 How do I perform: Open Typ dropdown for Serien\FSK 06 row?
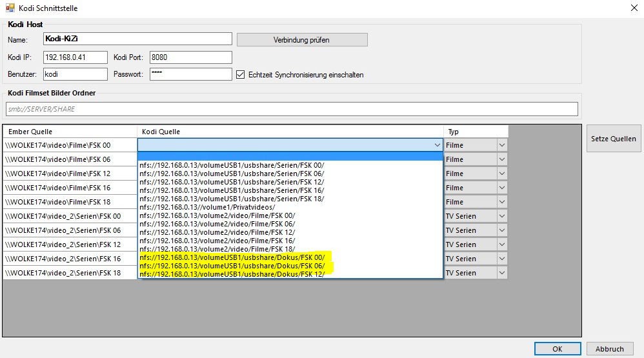click(501, 230)
